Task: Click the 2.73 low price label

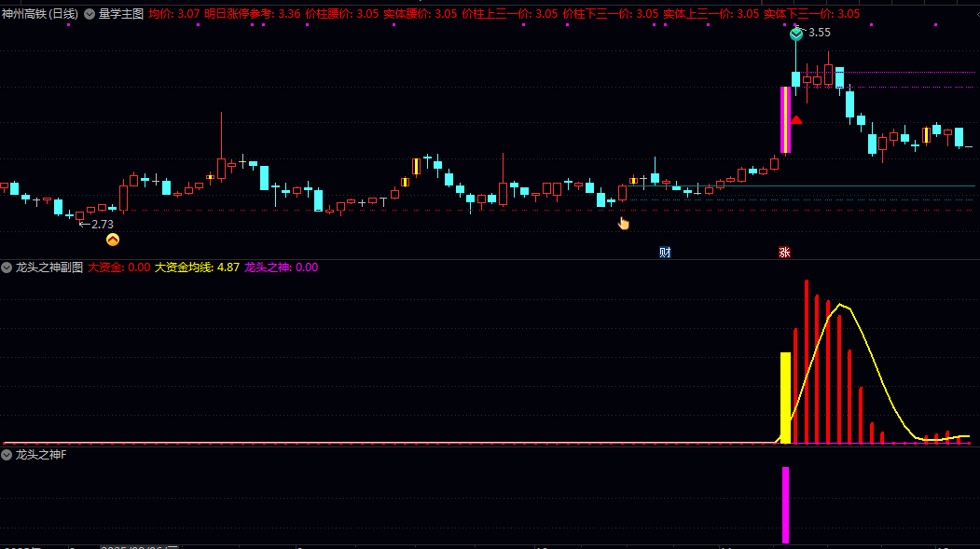Action: pyautogui.click(x=96, y=225)
